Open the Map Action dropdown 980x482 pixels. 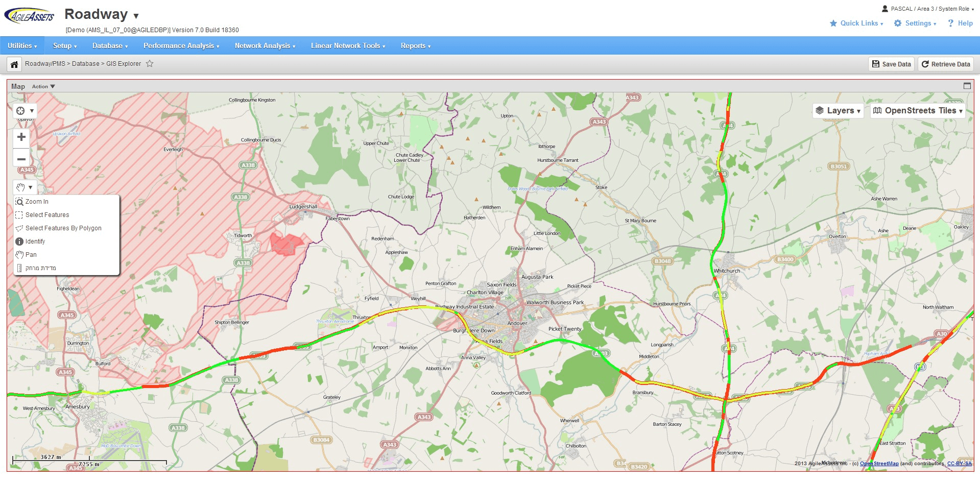pyautogui.click(x=43, y=86)
